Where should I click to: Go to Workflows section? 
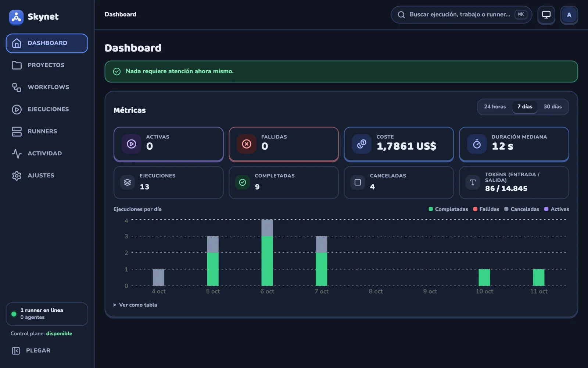[x=47, y=87]
